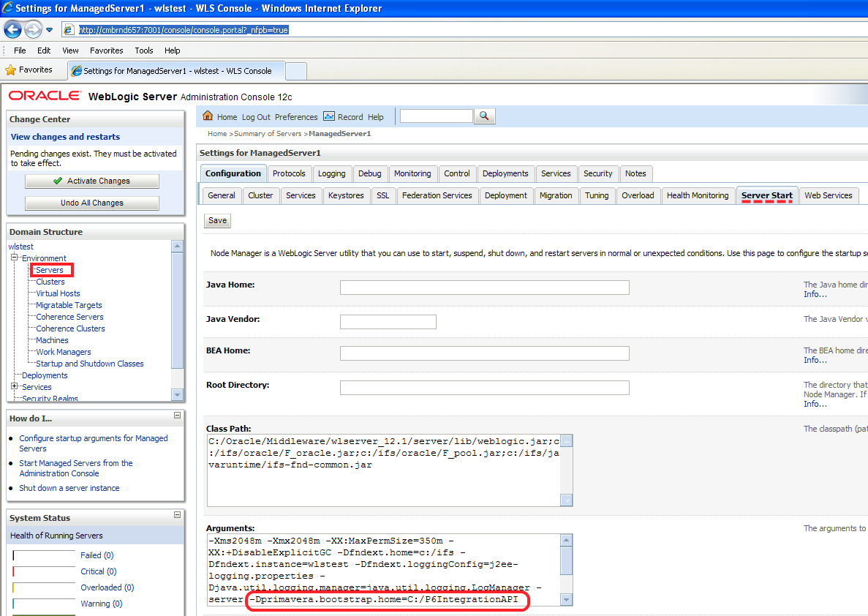Screen dimensions: 868x616
Task: Expand the Services tree node
Action: pyautogui.click(x=15, y=386)
